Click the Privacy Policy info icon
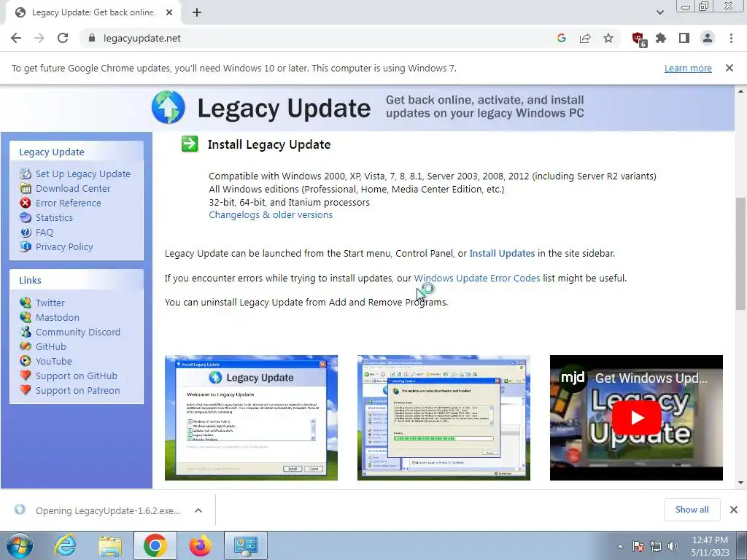This screenshot has height=560, width=747. point(26,246)
